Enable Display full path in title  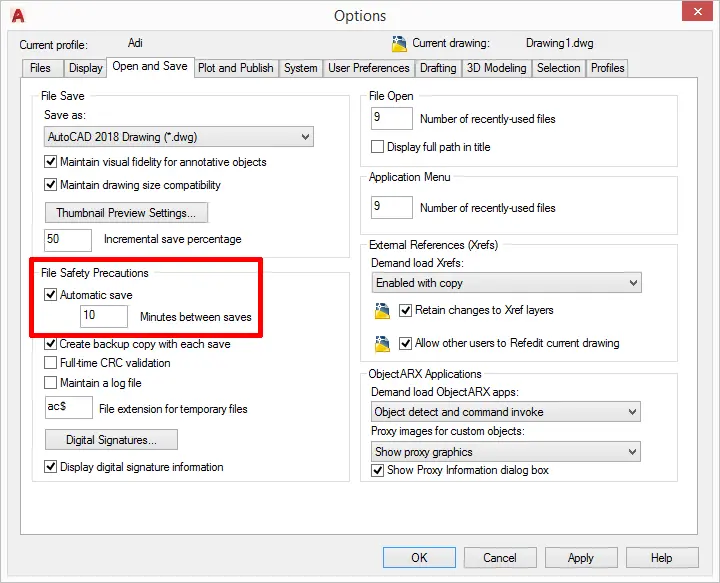pos(378,147)
